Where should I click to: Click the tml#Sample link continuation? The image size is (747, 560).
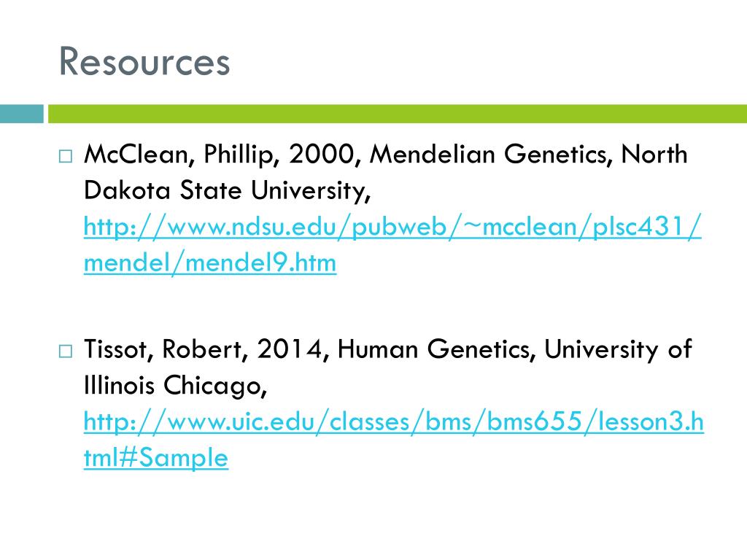[x=156, y=458]
